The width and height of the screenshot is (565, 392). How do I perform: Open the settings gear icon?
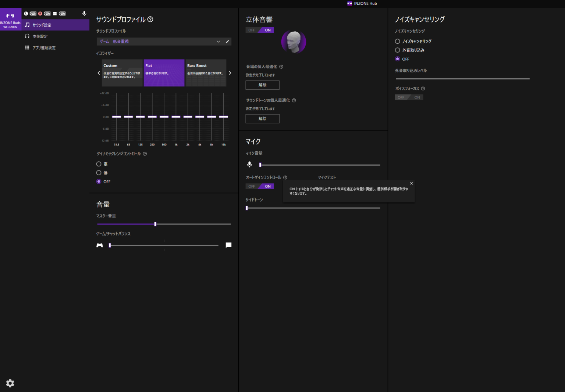point(10,383)
